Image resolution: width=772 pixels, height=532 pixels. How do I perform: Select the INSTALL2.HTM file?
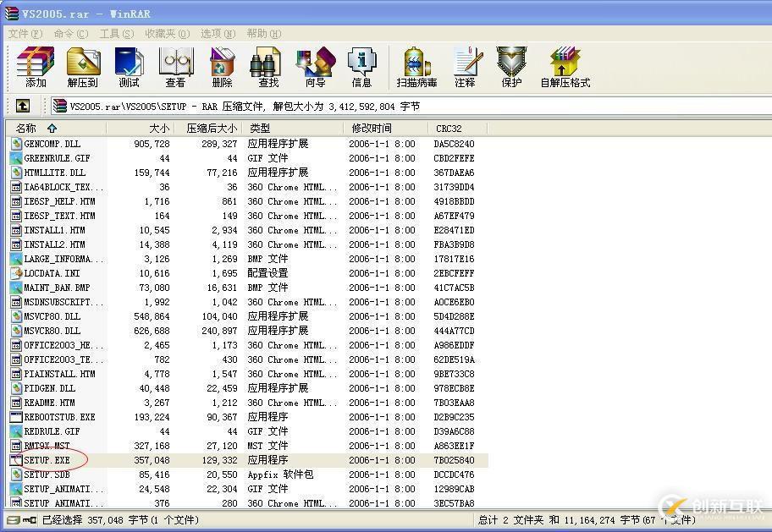pos(54,244)
